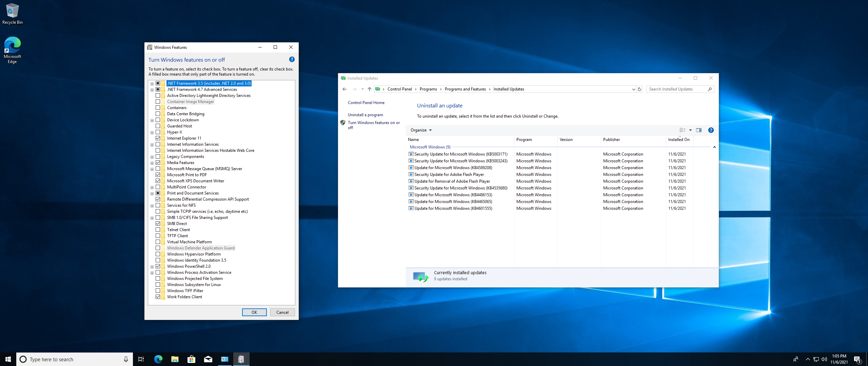868x366 pixels.
Task: Click the network icon in system tray
Action: (x=816, y=359)
